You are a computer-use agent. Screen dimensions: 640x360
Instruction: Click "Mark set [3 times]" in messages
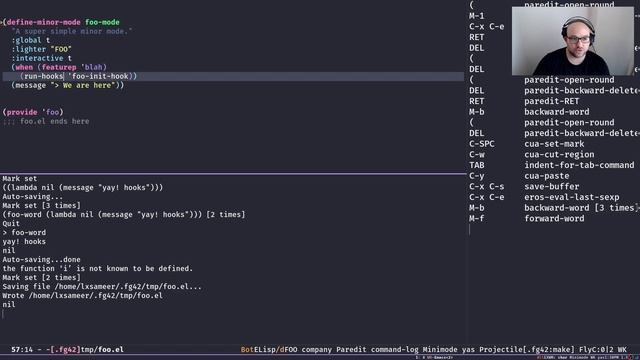click(42, 206)
